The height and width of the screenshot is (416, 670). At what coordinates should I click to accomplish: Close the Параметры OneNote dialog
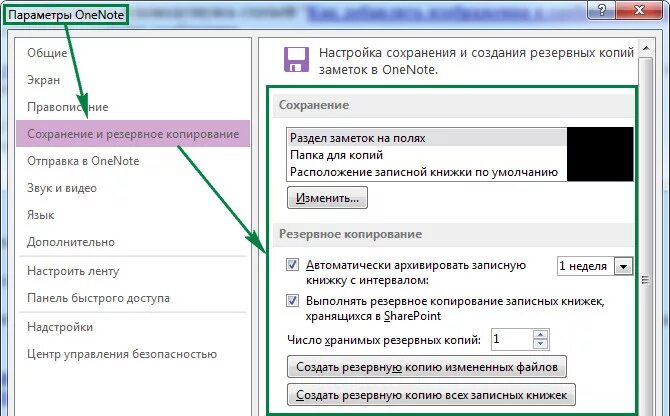click(x=640, y=9)
